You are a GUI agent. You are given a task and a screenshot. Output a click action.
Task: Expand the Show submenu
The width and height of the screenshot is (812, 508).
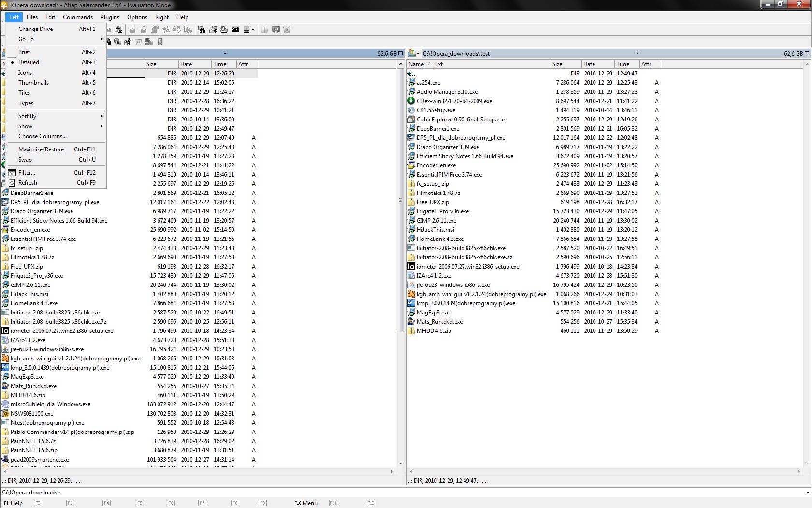point(57,126)
